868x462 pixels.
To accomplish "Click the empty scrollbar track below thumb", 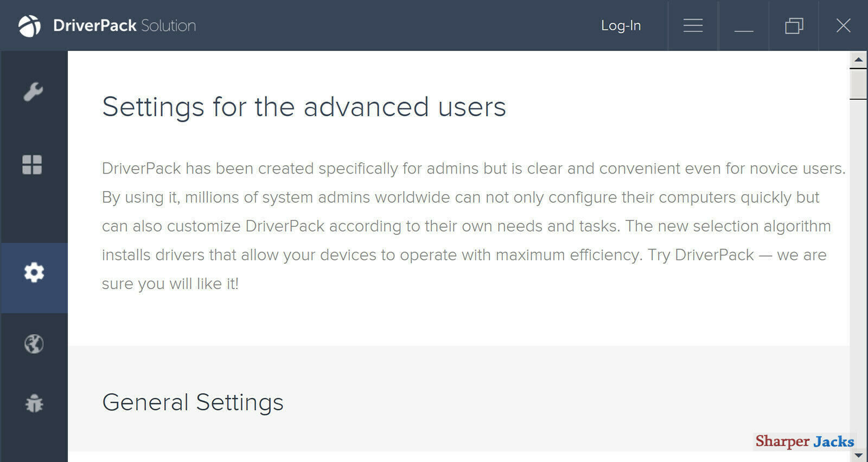I will (858, 271).
